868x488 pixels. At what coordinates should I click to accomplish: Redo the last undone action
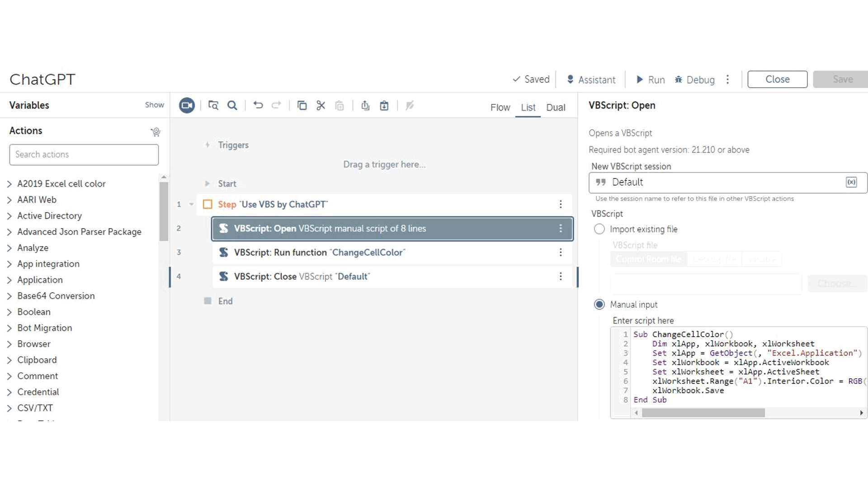(x=276, y=105)
